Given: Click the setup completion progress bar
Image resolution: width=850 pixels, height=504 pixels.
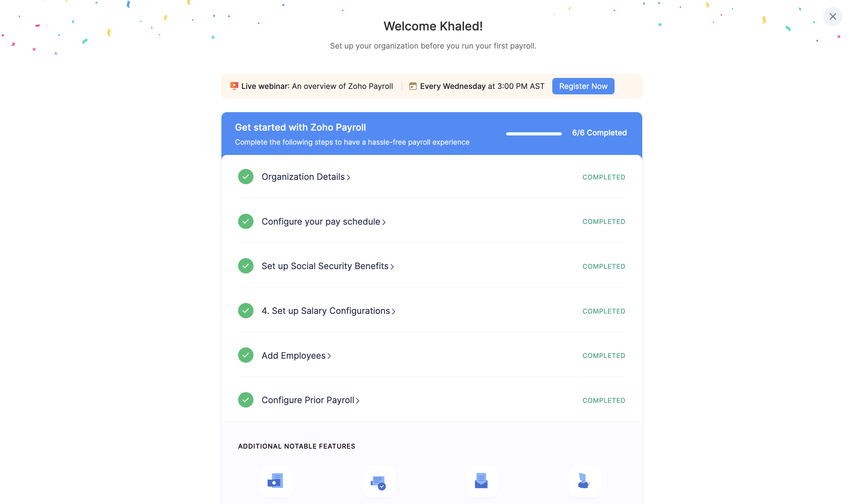Looking at the screenshot, I should pos(534,134).
